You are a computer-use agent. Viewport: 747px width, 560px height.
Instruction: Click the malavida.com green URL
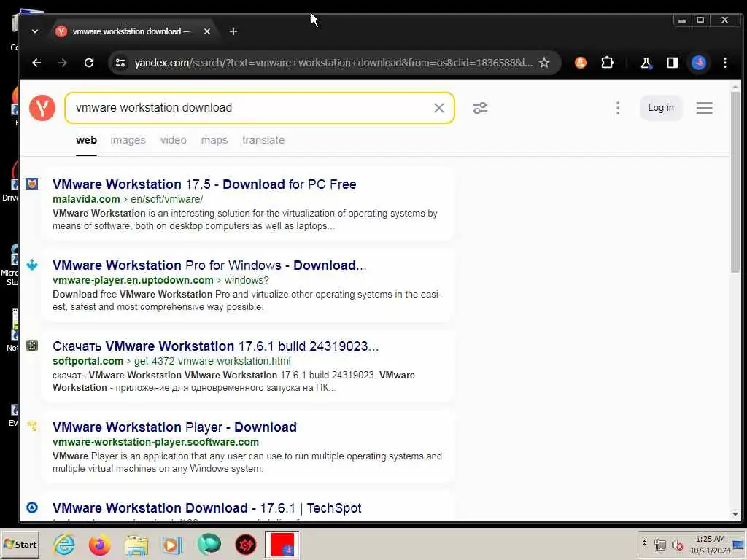(86, 199)
